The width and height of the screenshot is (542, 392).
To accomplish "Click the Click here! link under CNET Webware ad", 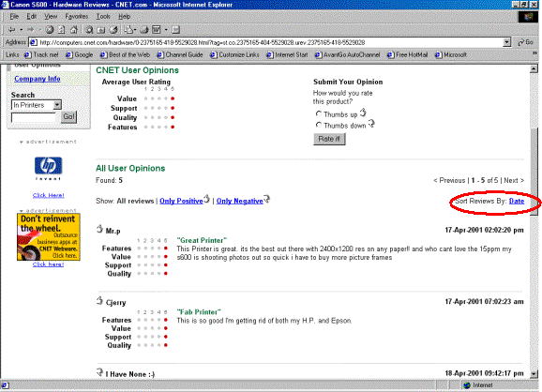I will [49, 264].
